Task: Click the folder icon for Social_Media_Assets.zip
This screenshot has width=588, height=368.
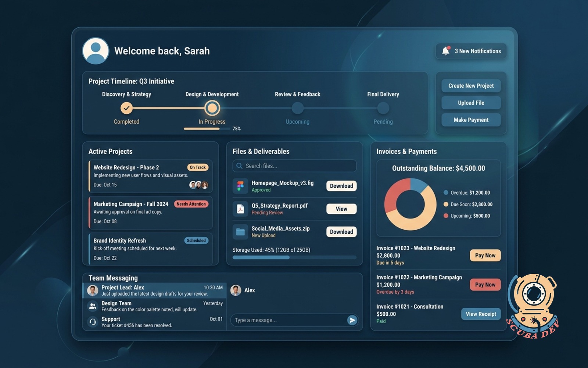Action: point(240,232)
